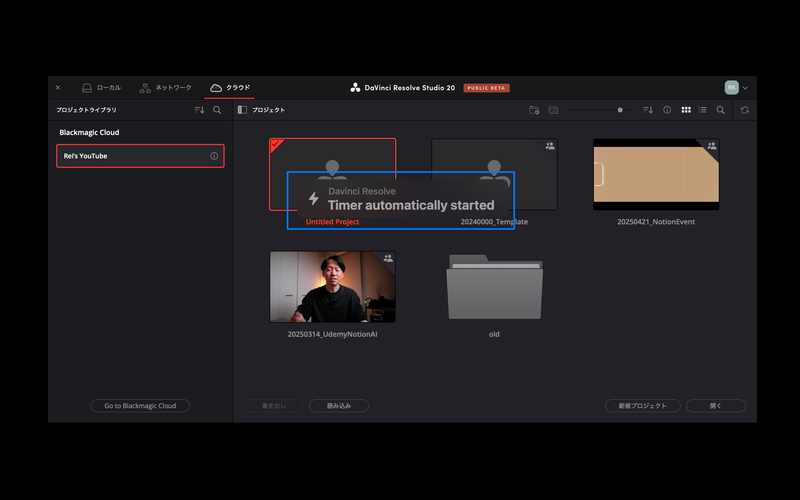Select the 20250421_NotionEvent project thumbnail
Image resolution: width=800 pixels, height=500 pixels.
[x=656, y=174]
